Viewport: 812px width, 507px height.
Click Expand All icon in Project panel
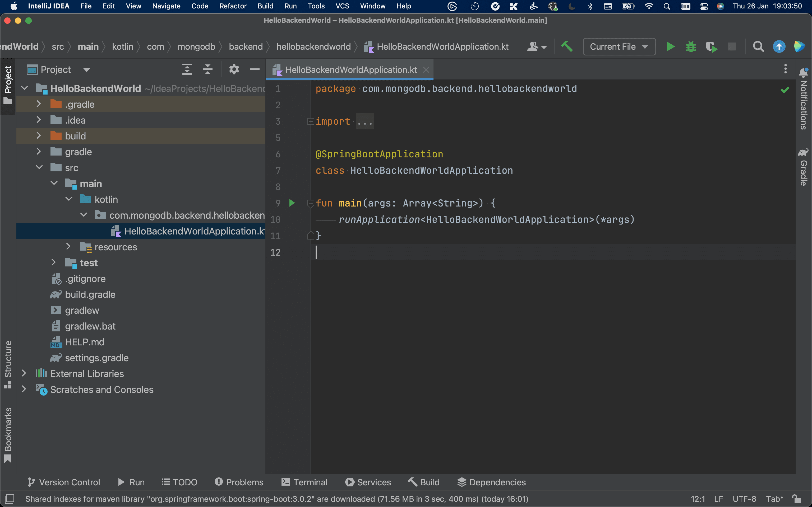pos(187,69)
